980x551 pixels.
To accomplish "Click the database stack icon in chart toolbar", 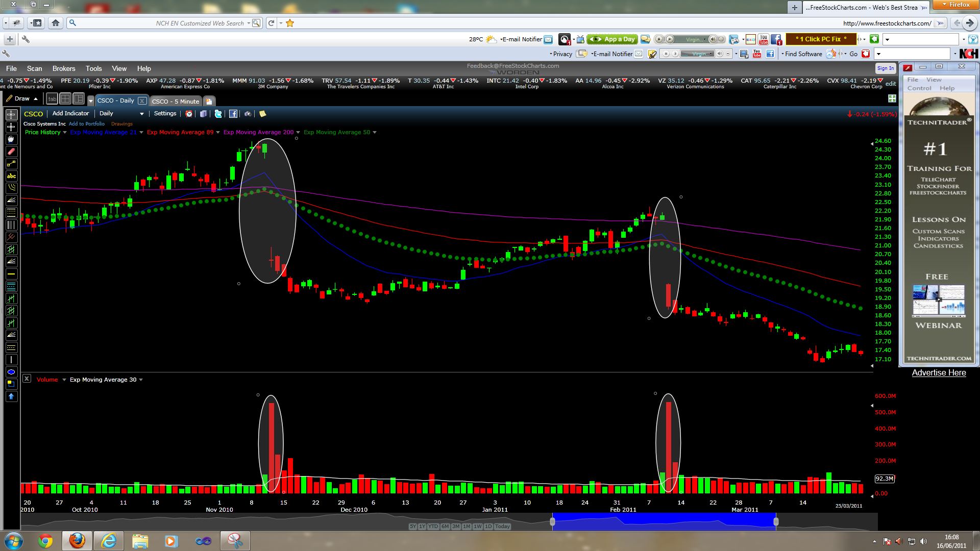I will [204, 114].
